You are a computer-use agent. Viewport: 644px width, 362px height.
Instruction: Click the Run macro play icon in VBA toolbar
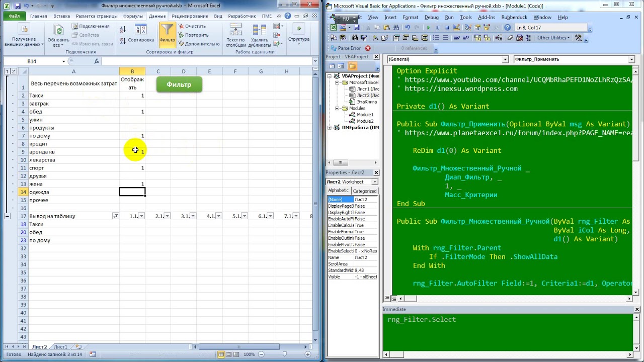tap(428, 28)
